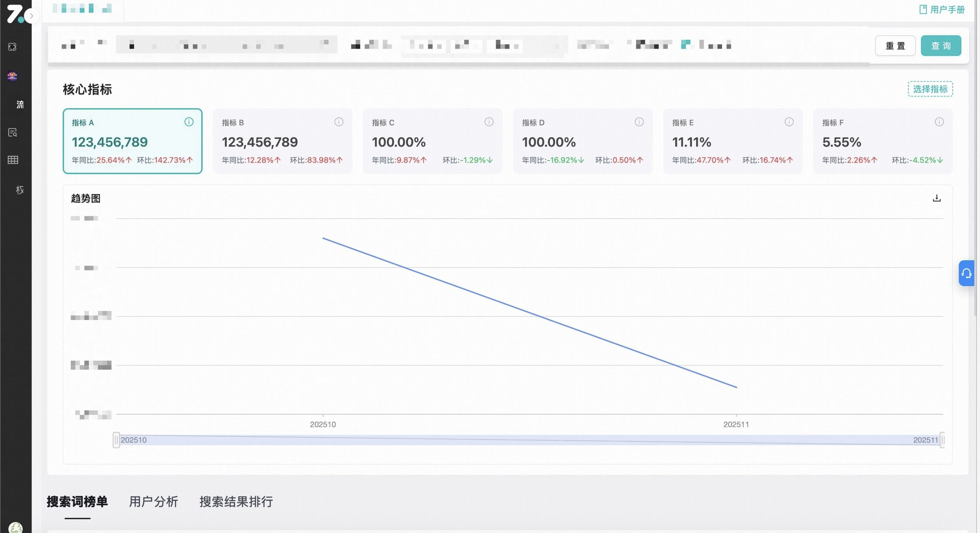Show info tooltip for 指标 F
This screenshot has width=980, height=533.
[939, 122]
